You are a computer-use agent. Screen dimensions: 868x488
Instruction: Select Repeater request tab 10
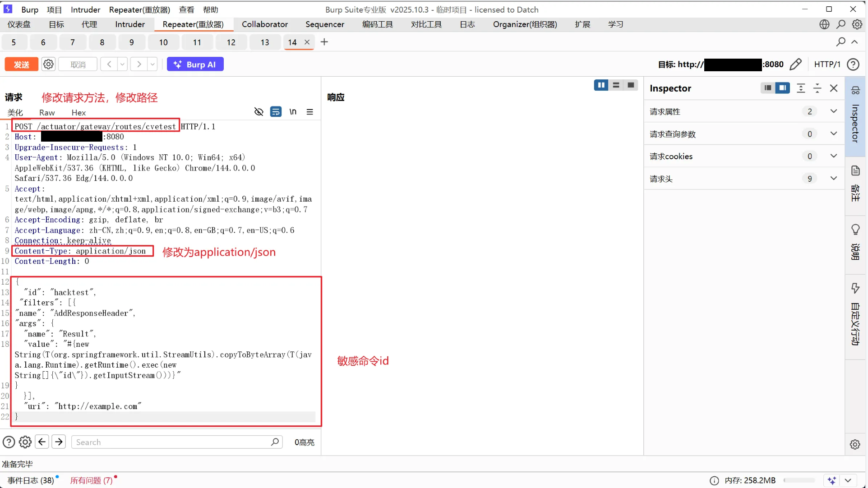pyautogui.click(x=163, y=42)
